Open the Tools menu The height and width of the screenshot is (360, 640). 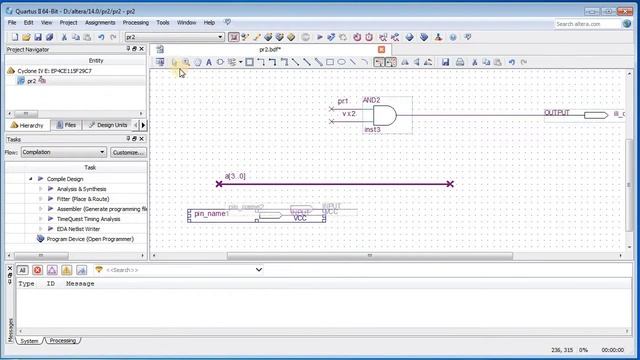[162, 22]
